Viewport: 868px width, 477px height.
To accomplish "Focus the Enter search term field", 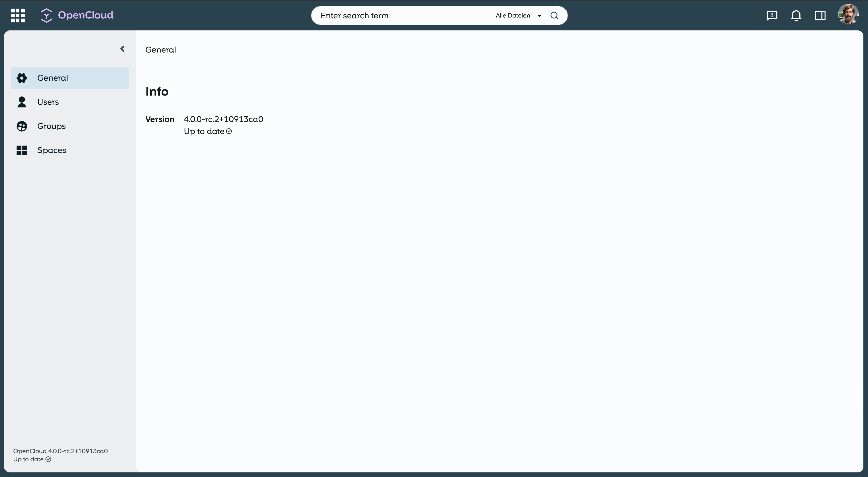I will pos(401,15).
